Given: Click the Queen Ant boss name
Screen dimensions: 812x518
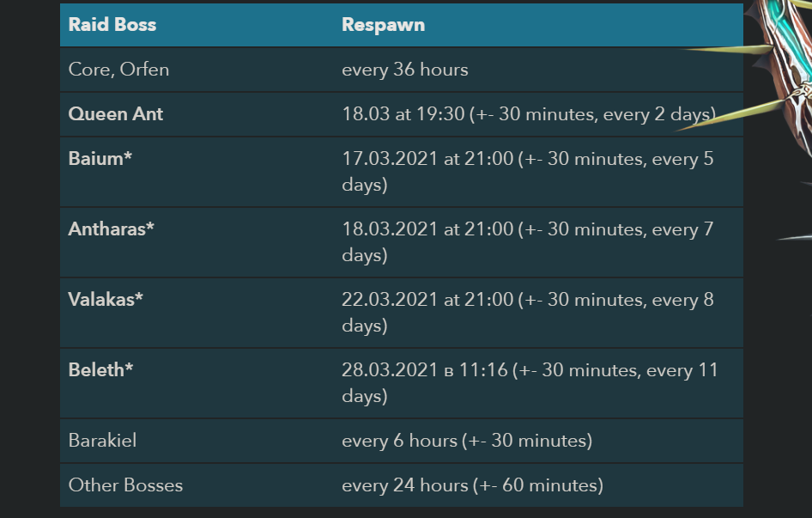Looking at the screenshot, I should (116, 114).
